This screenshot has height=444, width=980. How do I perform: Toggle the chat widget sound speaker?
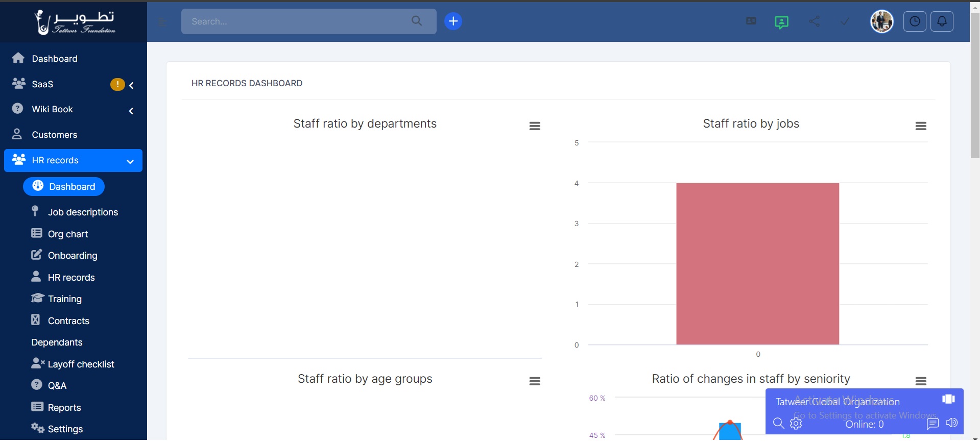tap(951, 423)
